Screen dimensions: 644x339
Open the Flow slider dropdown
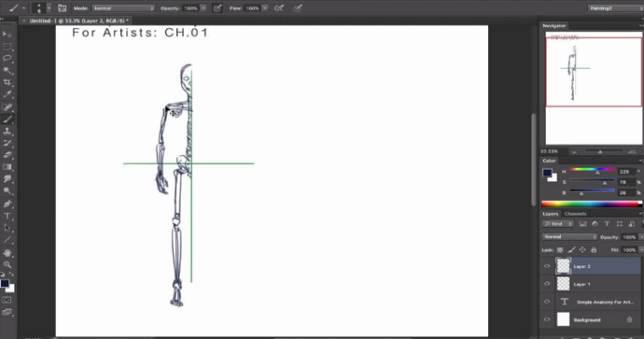click(x=265, y=8)
